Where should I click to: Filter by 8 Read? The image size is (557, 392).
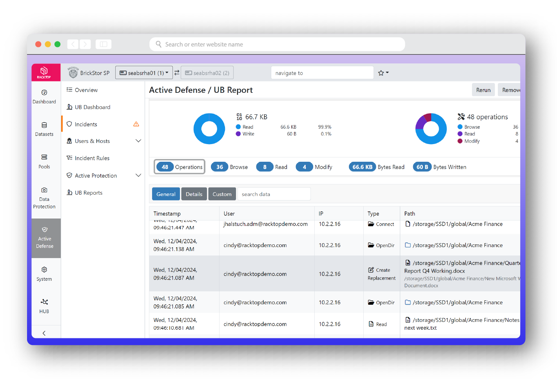(x=272, y=167)
